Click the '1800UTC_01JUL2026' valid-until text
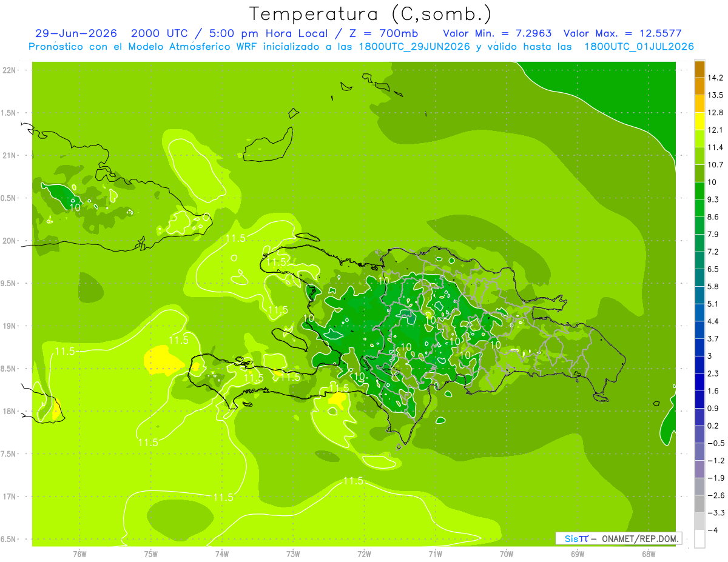This screenshot has height=562, width=728. click(x=639, y=47)
